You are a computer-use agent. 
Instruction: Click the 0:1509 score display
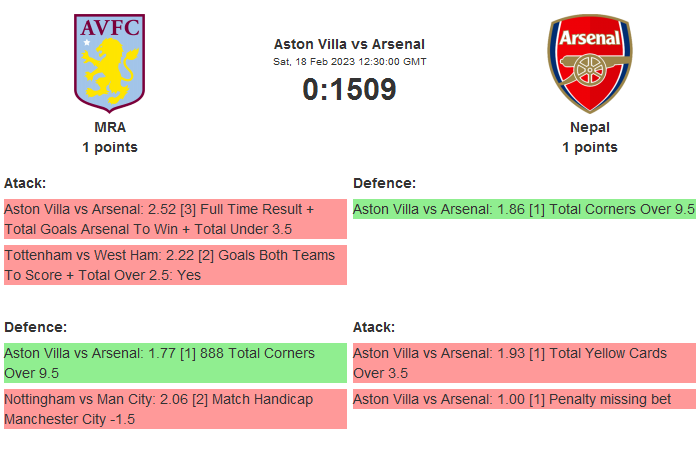[x=349, y=90]
